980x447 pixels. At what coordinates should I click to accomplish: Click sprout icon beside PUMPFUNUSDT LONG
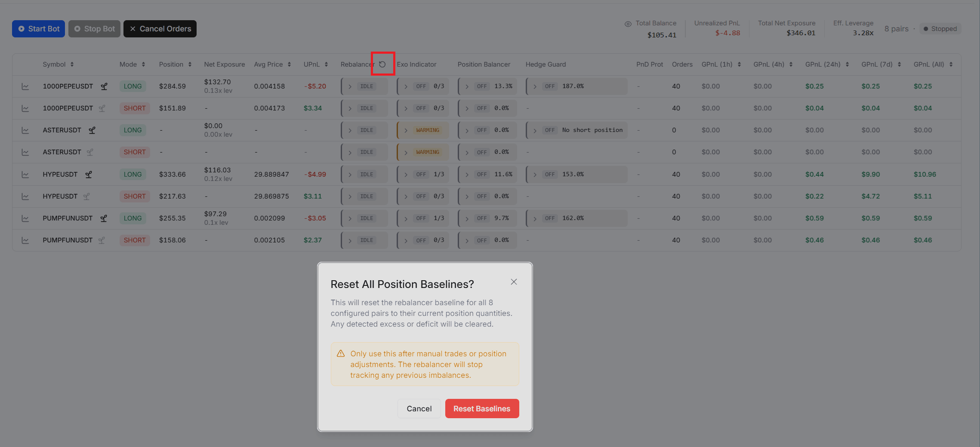(x=104, y=218)
